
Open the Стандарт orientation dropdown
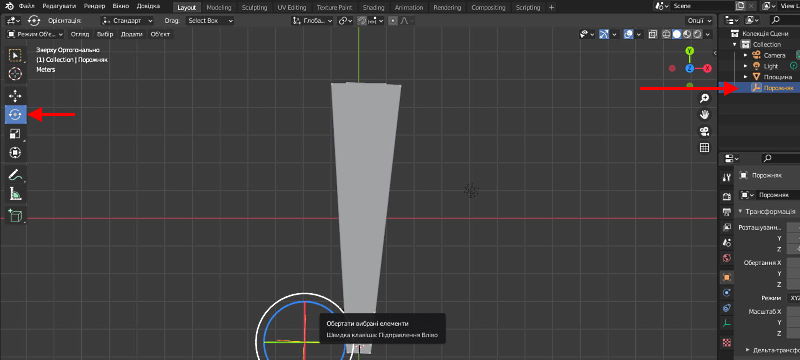[x=127, y=21]
